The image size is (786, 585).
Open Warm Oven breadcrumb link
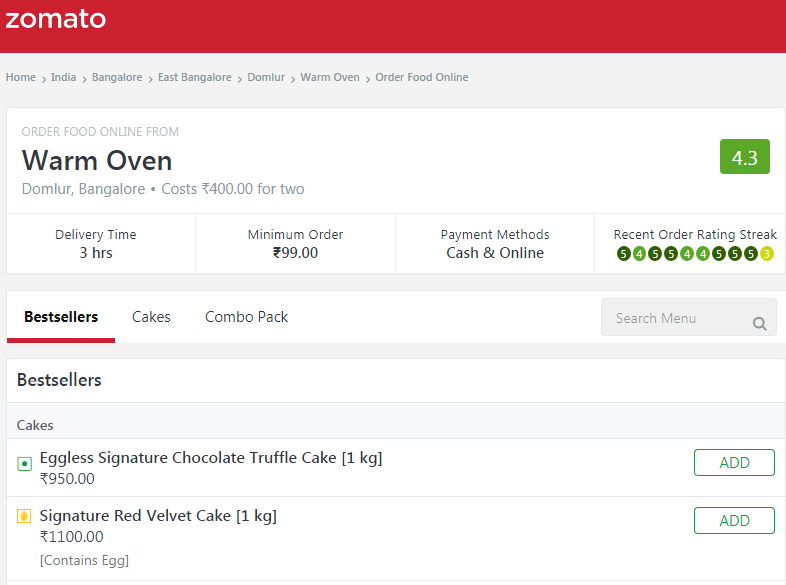[330, 77]
